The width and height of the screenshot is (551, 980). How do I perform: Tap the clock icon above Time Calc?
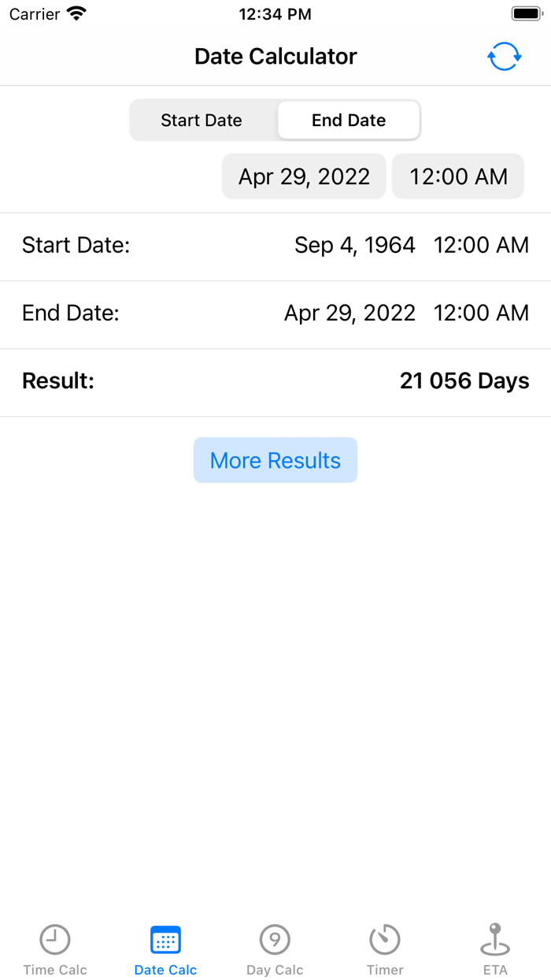54,938
